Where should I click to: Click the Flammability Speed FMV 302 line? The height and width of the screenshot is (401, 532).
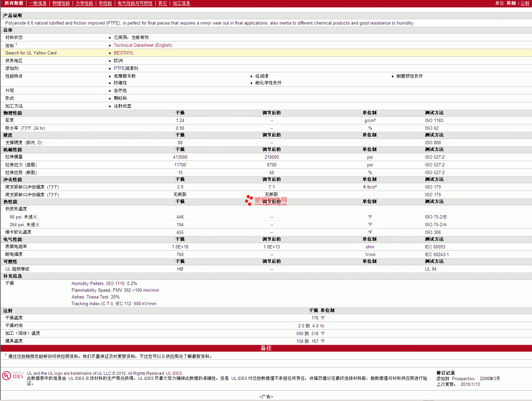coord(115,290)
